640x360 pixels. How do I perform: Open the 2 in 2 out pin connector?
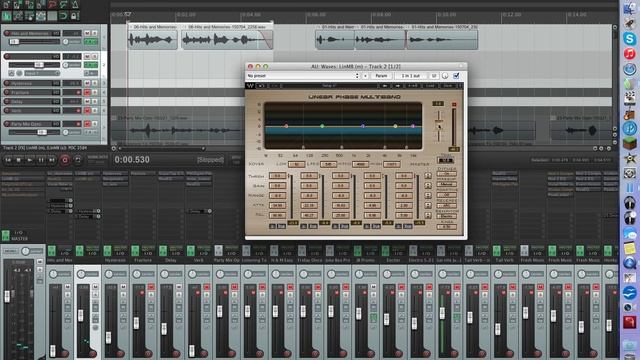tap(411, 76)
